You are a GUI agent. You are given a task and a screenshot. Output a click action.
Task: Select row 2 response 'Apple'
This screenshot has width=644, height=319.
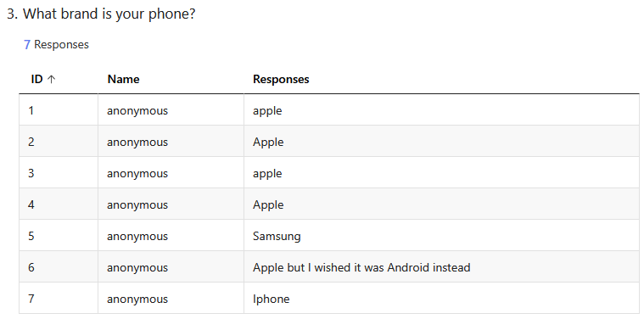click(x=268, y=142)
